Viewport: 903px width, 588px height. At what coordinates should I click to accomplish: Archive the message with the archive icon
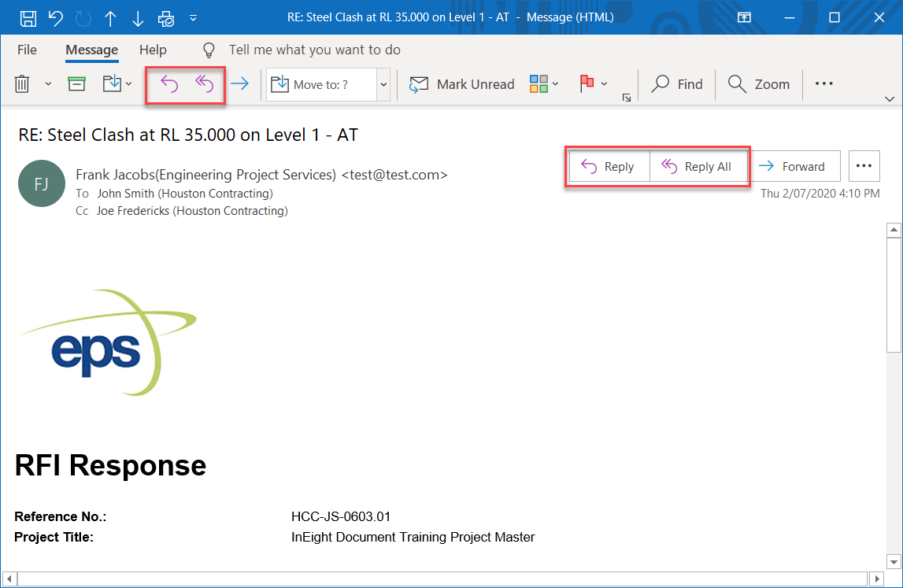point(76,83)
